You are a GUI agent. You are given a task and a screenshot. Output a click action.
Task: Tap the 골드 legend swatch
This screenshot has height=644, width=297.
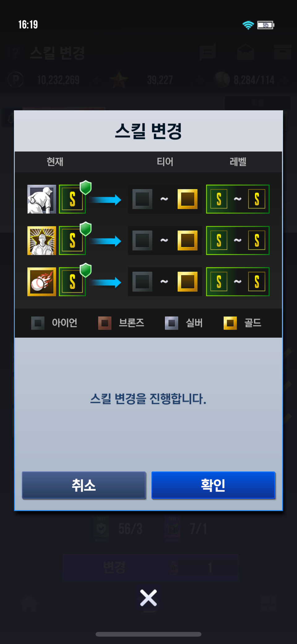[x=230, y=323]
